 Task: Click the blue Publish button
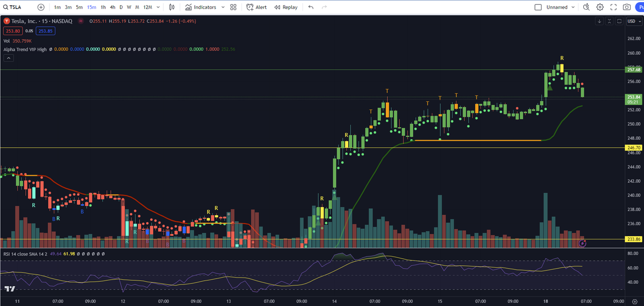click(x=640, y=8)
